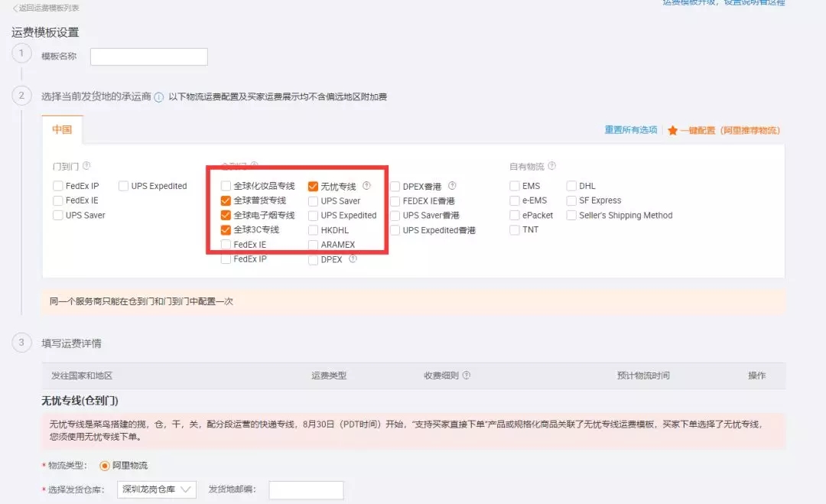
Task: Check the UPS Saver香港 checkbox
Action: click(395, 216)
